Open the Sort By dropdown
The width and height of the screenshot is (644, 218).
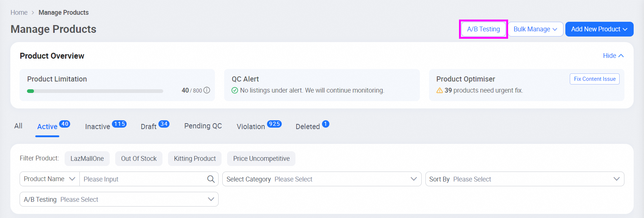pos(524,179)
